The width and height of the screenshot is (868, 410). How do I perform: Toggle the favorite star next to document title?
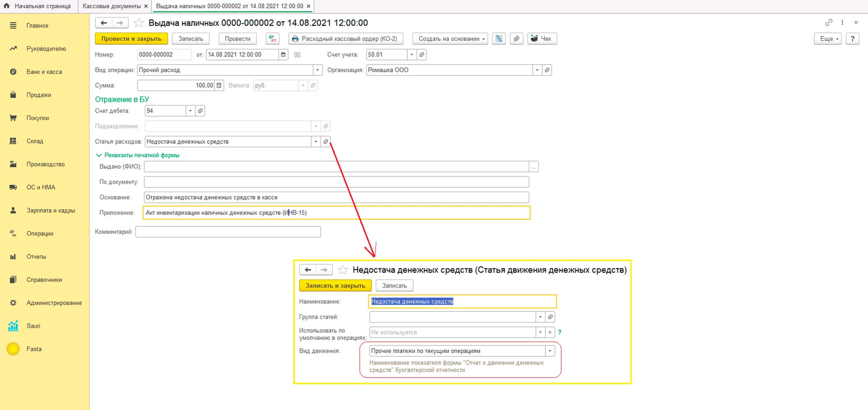pyautogui.click(x=139, y=23)
